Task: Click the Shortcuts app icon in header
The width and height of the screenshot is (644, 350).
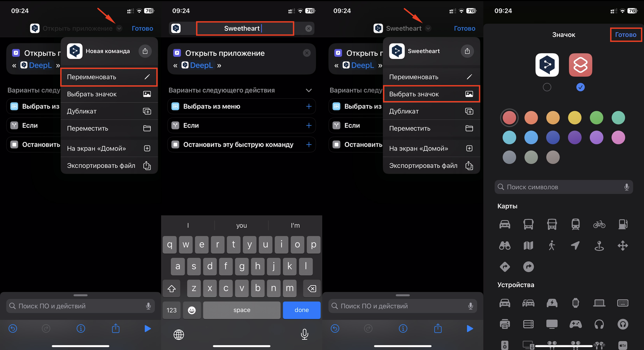Action: pos(34,28)
